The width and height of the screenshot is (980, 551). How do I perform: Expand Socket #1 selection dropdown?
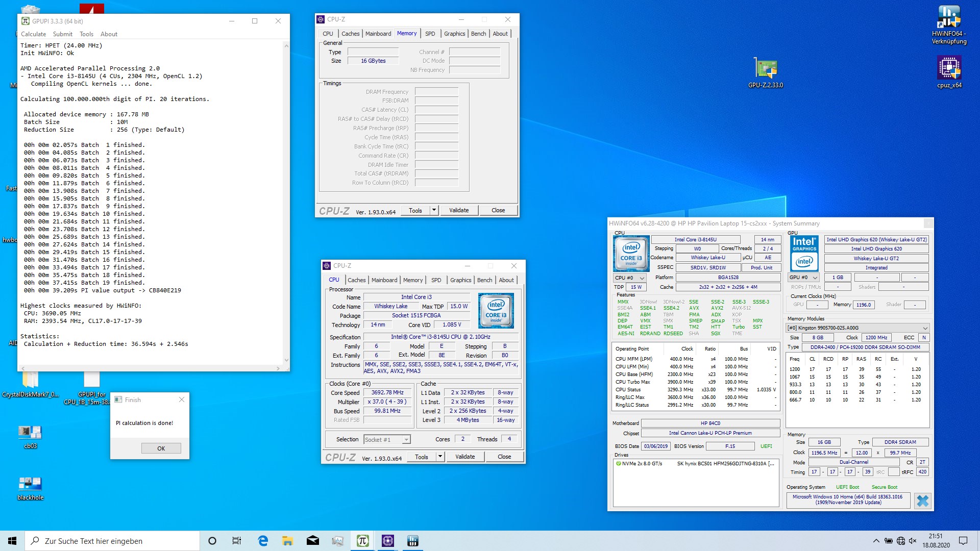pyautogui.click(x=406, y=440)
